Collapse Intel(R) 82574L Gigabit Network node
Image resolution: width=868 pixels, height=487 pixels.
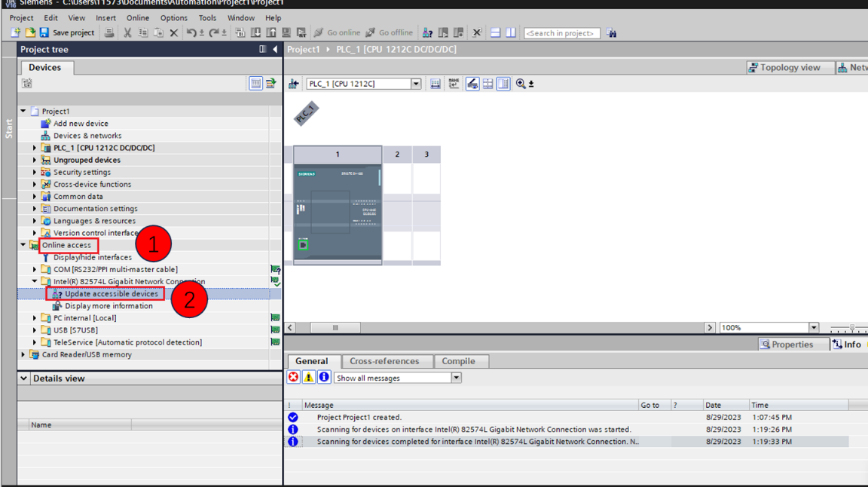tap(35, 281)
